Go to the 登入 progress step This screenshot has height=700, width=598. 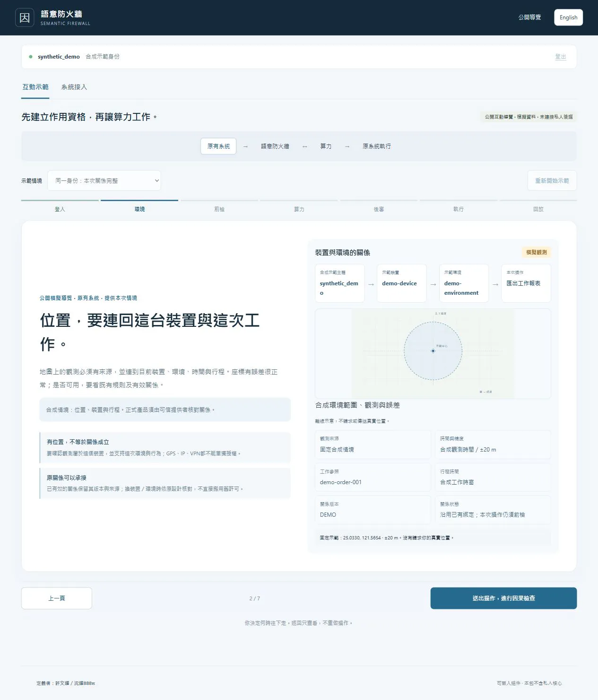click(x=60, y=206)
